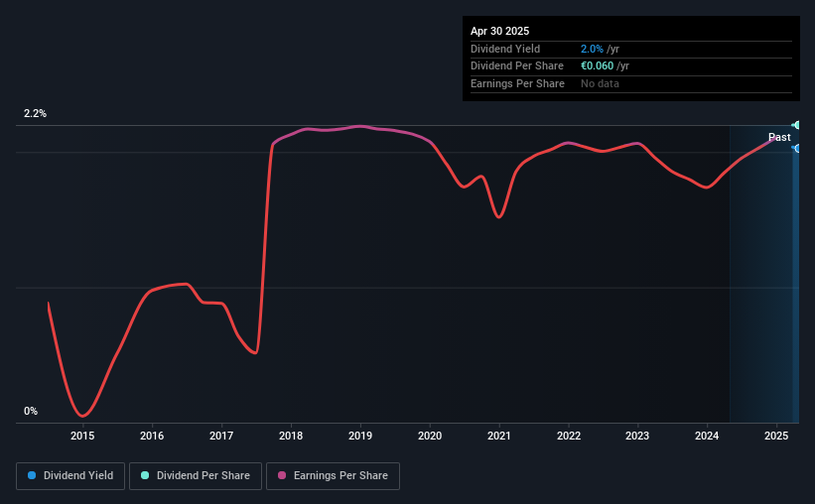This screenshot has height=504, width=815.
Task: Click the teal Dividend Per Share legend dot
Action: [145, 475]
